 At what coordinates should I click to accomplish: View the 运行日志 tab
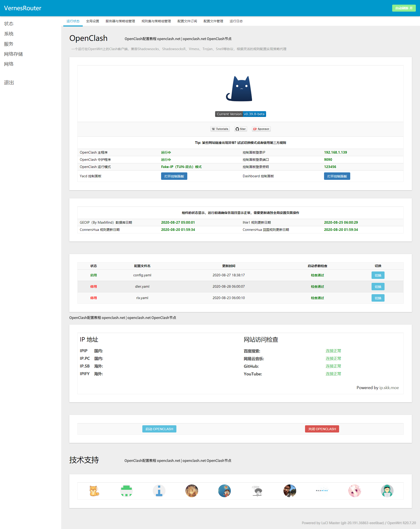236,21
